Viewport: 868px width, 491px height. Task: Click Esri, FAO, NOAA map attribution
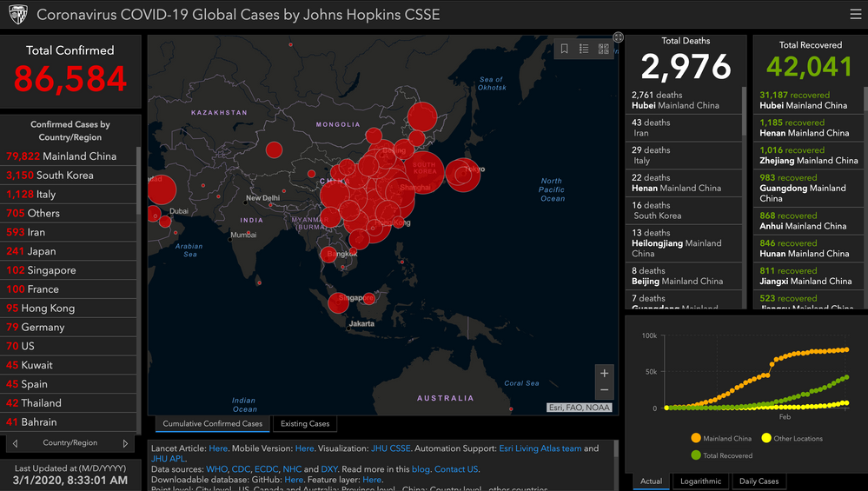[x=580, y=408]
